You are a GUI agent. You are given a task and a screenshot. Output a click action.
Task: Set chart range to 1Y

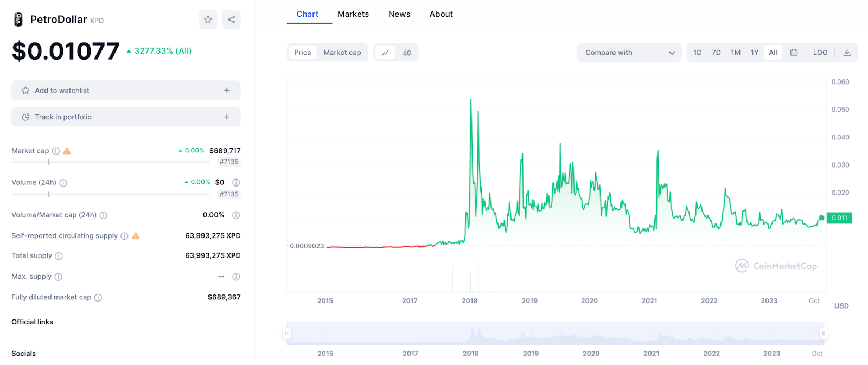tap(755, 53)
